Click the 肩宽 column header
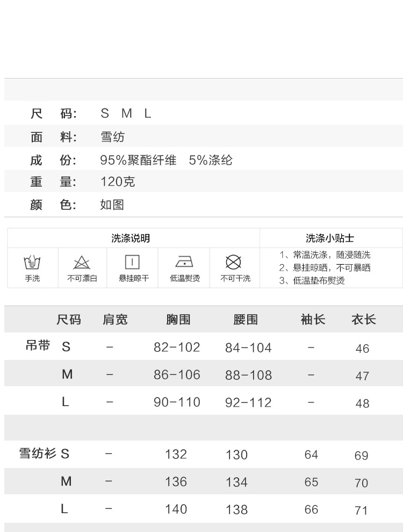The height and width of the screenshot is (532, 403). (x=115, y=320)
